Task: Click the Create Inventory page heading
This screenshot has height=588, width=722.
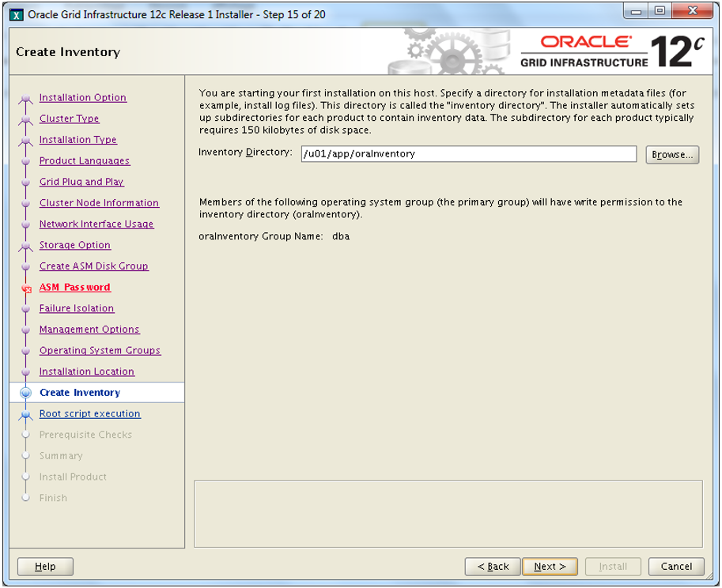Action: (68, 52)
